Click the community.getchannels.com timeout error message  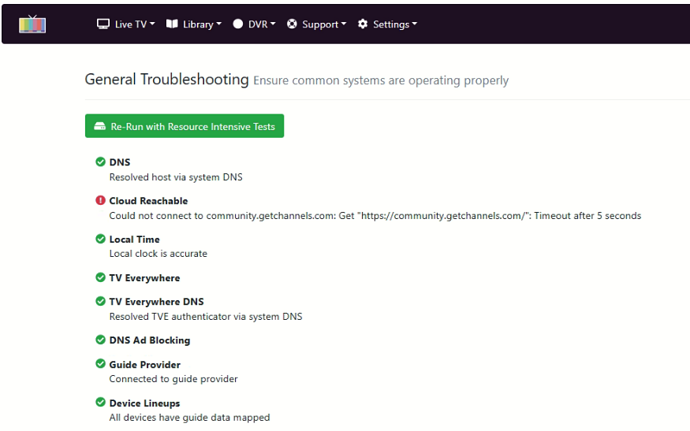tap(375, 215)
